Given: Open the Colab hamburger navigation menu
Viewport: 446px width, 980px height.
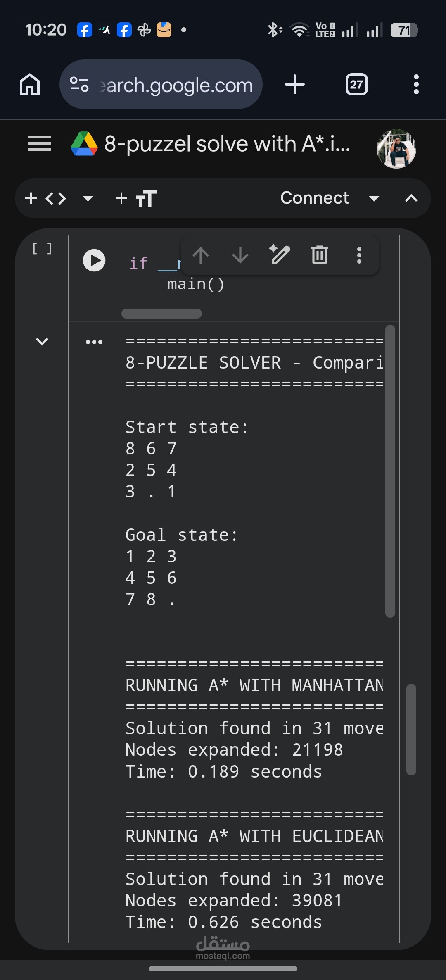Looking at the screenshot, I should pos(39,143).
